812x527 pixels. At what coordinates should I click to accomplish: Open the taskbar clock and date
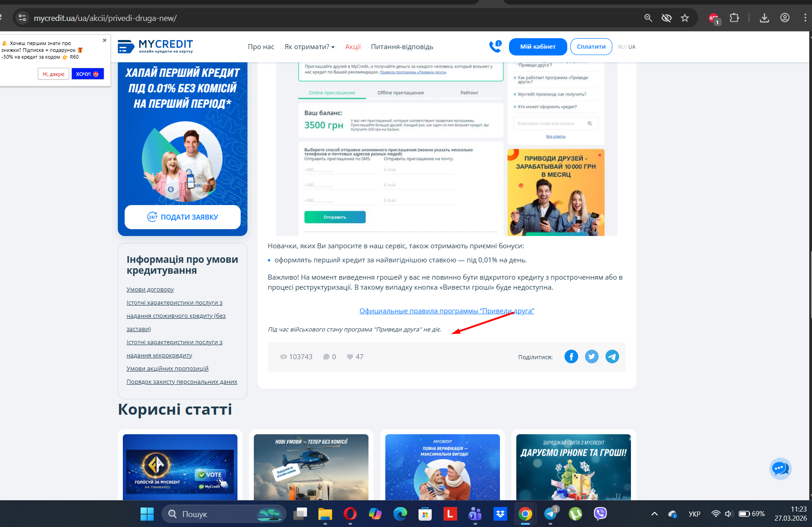(x=791, y=514)
